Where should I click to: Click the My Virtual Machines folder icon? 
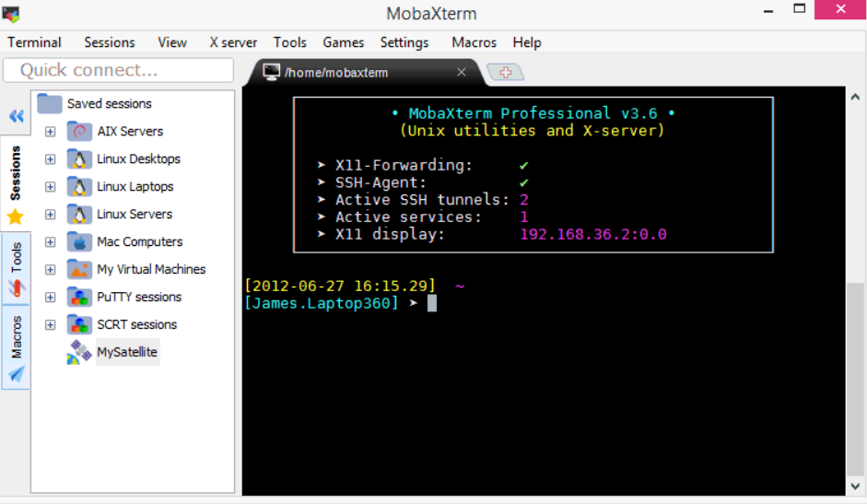coord(79,269)
